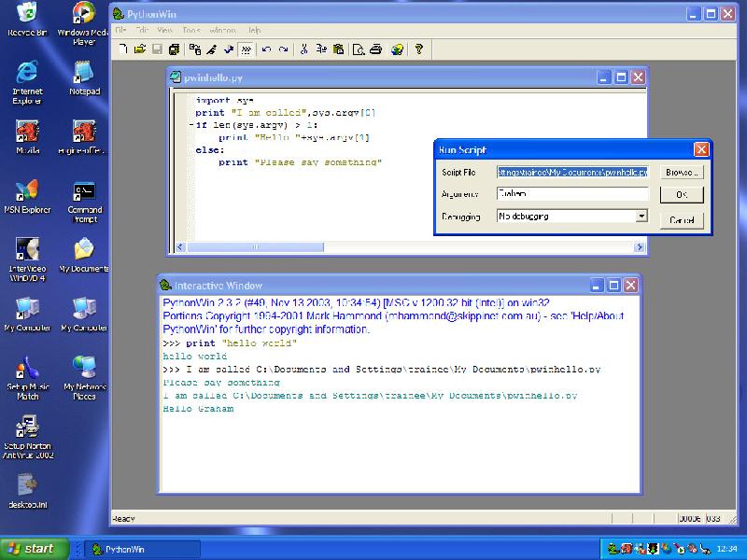
Task: Select the Command Prompt desktop shortcut
Action: (x=84, y=201)
